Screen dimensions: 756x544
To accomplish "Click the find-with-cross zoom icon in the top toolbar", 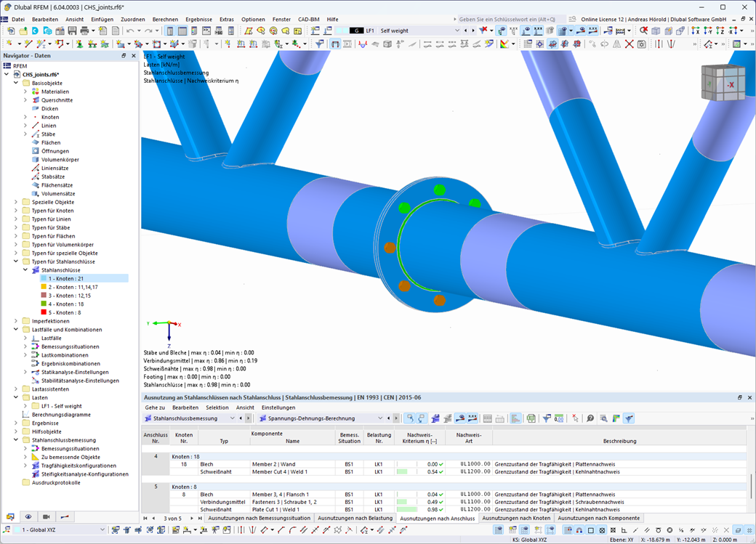I will click(x=643, y=31).
